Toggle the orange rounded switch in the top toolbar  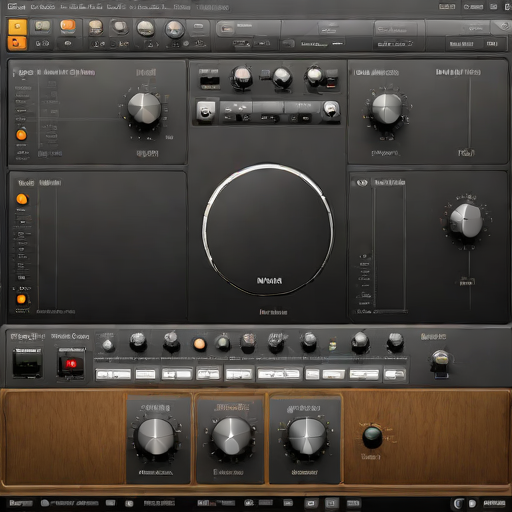point(68,26)
